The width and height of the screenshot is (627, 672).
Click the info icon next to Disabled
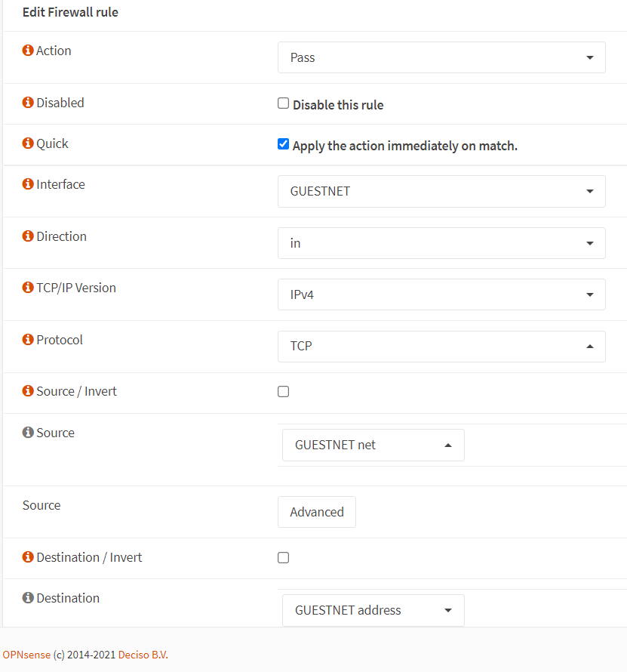coord(28,103)
